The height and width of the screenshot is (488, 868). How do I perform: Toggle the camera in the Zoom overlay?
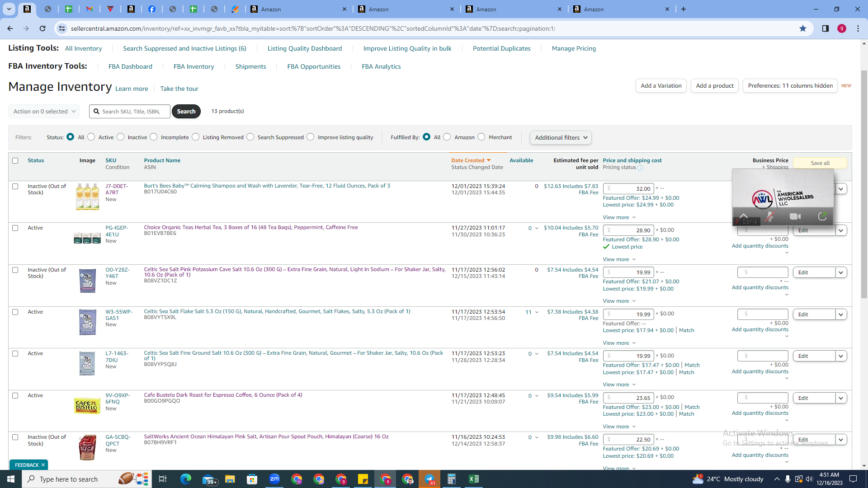tap(795, 217)
